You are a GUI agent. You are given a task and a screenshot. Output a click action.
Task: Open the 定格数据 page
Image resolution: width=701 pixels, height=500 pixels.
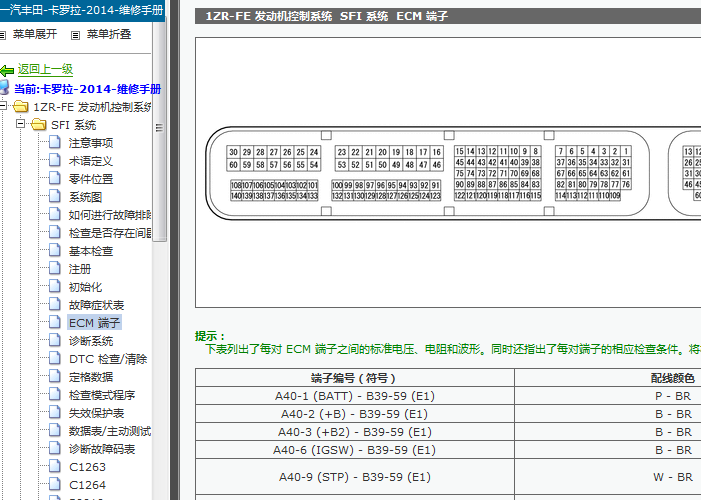click(x=91, y=377)
